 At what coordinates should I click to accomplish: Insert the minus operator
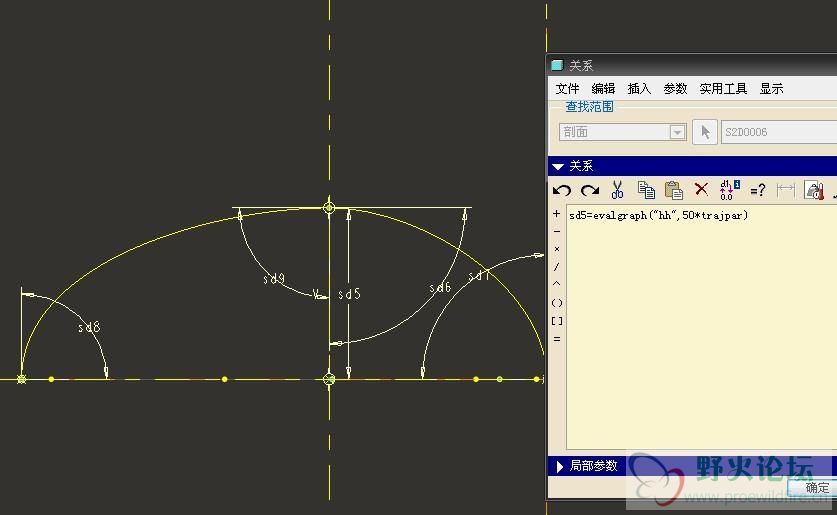point(556,232)
